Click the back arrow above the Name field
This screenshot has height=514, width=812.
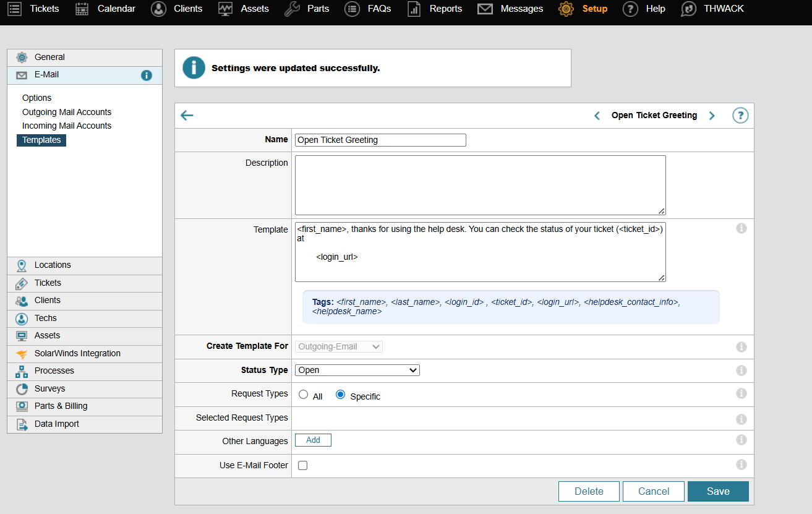click(187, 116)
